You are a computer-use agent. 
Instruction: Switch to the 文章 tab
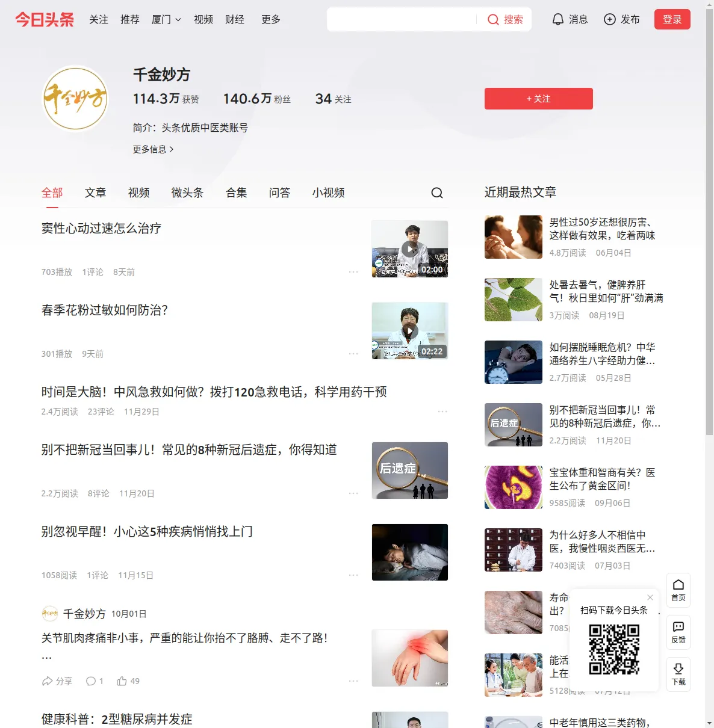click(x=96, y=193)
